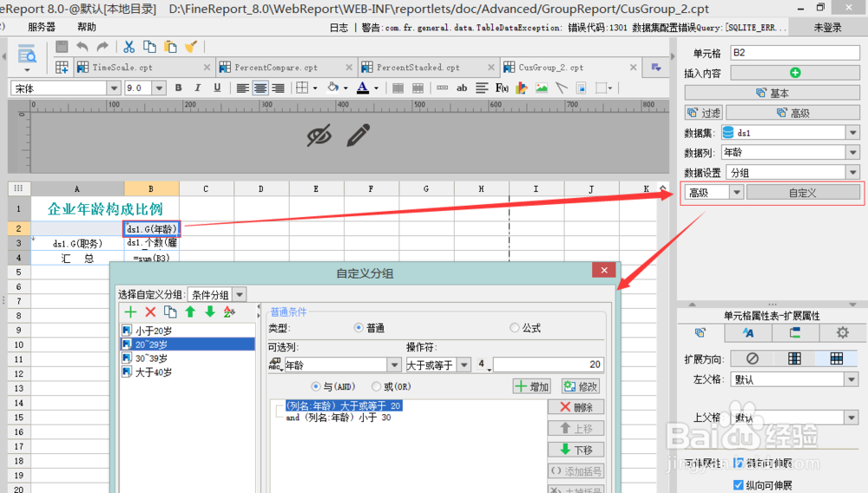Click green plus insert content button

tap(795, 73)
